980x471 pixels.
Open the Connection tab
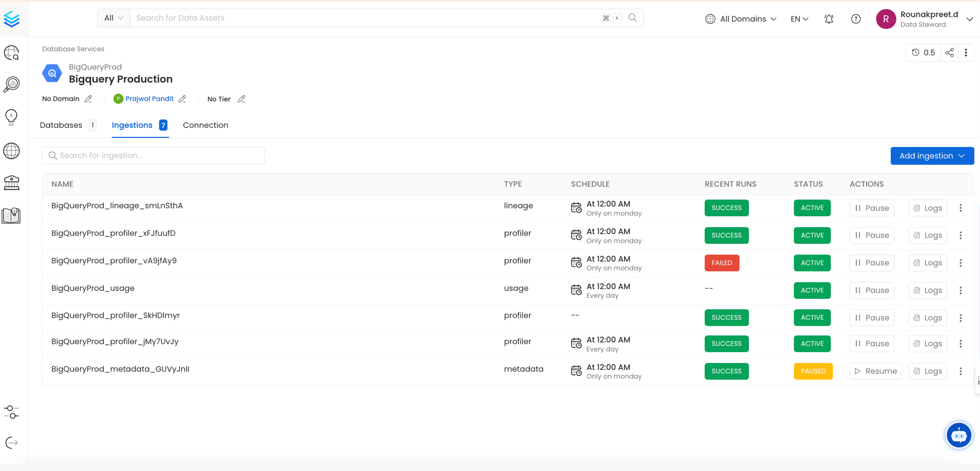[205, 125]
